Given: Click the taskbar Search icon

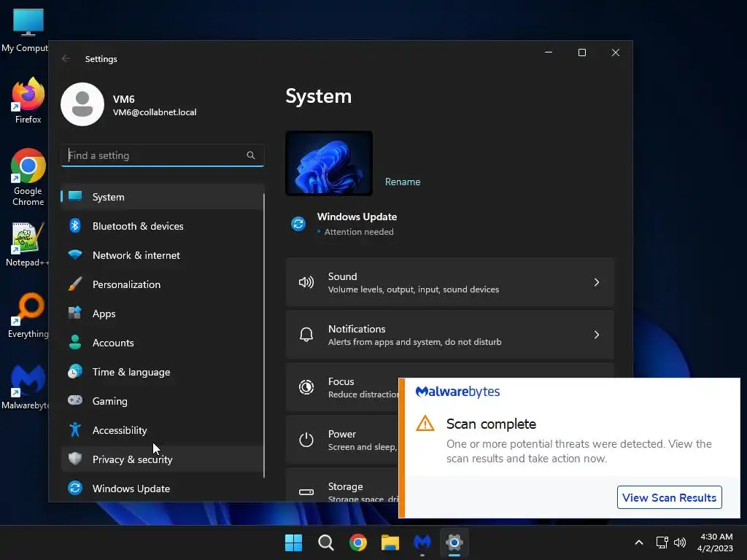Looking at the screenshot, I should [326, 542].
